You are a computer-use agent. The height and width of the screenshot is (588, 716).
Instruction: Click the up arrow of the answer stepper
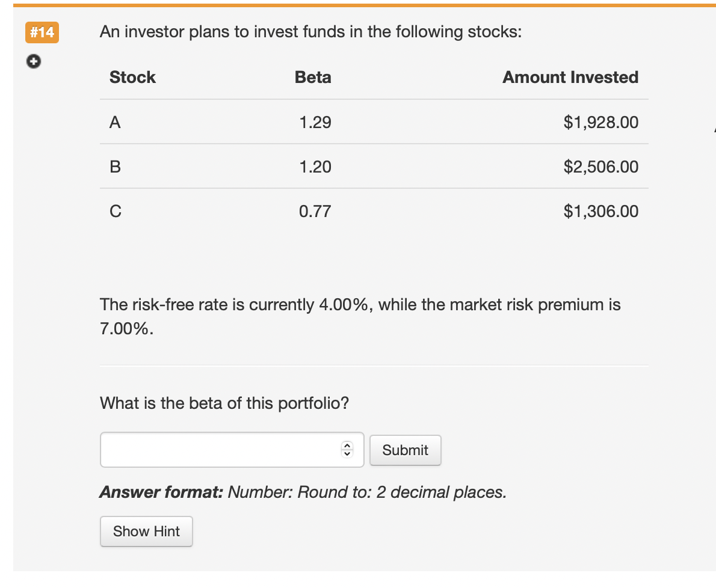pyautogui.click(x=347, y=446)
